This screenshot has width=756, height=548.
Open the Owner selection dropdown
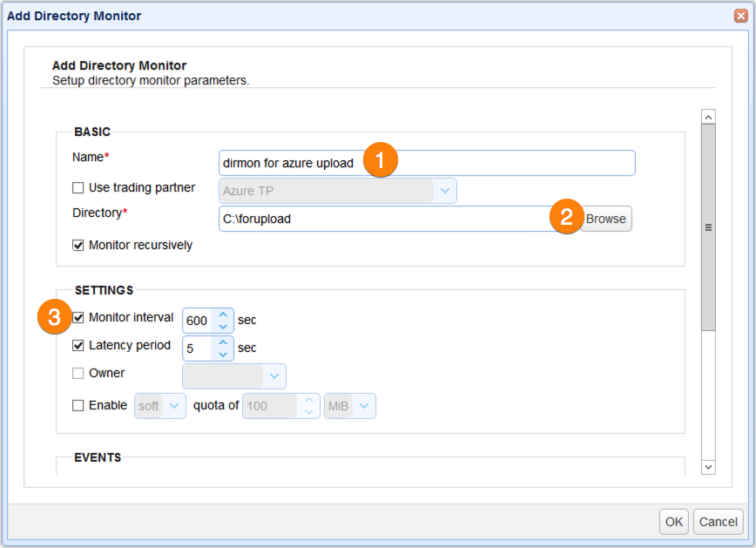[273, 375]
